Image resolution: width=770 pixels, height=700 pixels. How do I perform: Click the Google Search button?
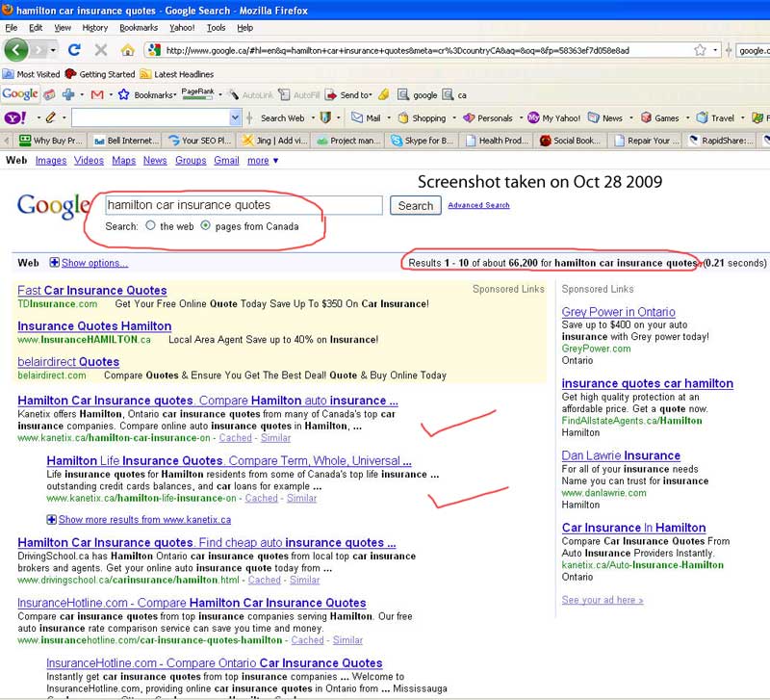[x=415, y=205]
